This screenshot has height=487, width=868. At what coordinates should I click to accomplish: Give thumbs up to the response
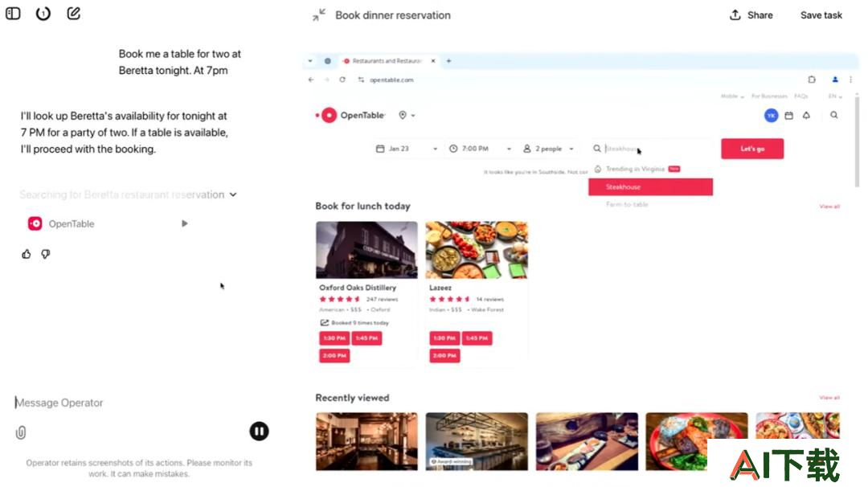pyautogui.click(x=26, y=254)
